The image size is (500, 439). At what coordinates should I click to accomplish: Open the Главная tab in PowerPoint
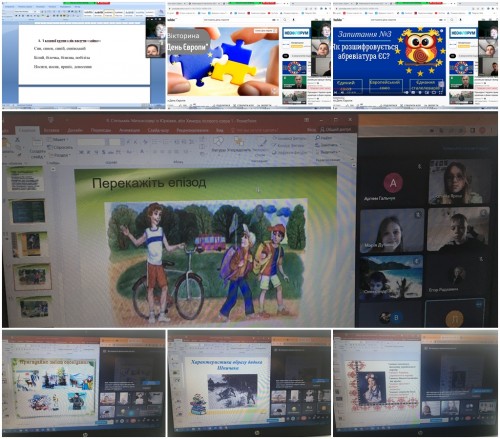(27, 130)
